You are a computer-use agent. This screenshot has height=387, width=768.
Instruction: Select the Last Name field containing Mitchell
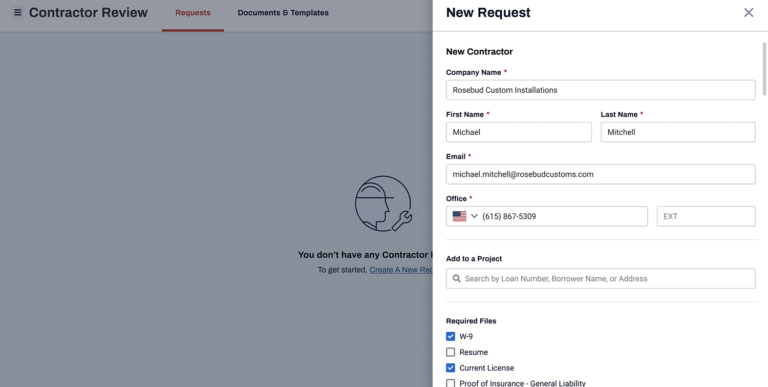678,132
